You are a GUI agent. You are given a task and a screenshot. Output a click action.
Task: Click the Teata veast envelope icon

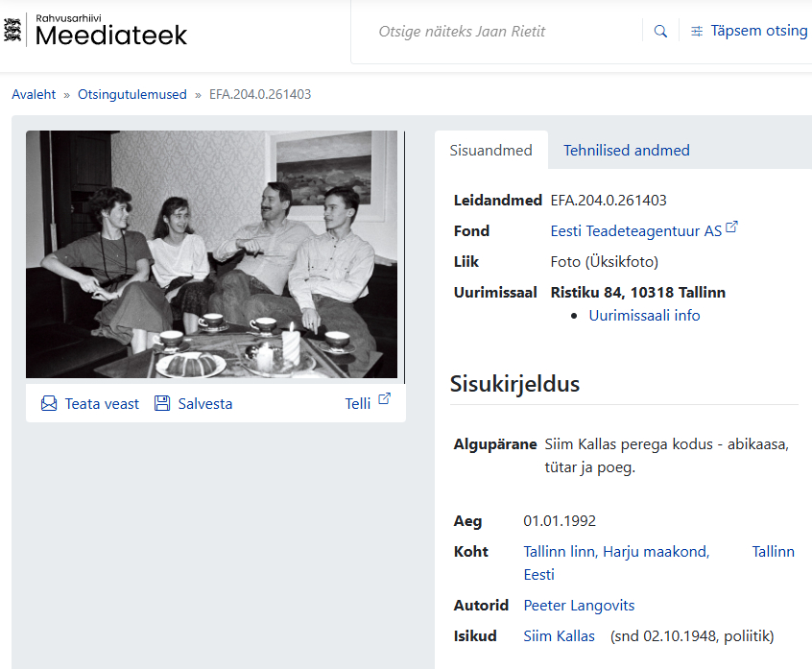[x=49, y=404]
